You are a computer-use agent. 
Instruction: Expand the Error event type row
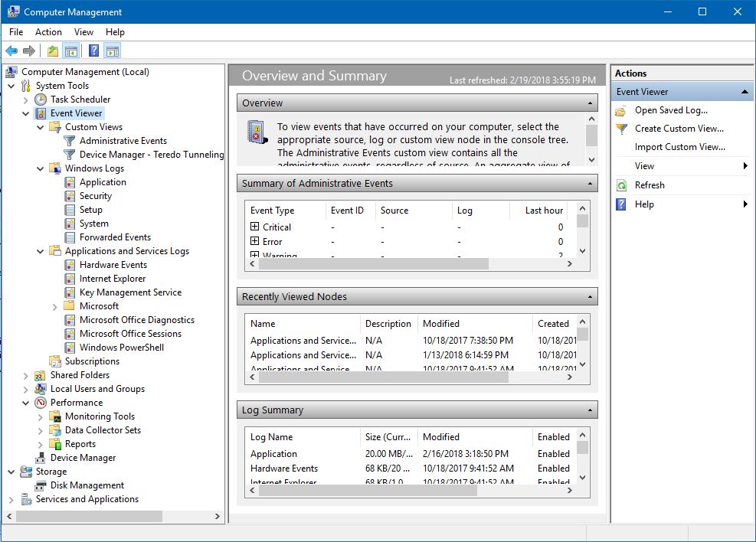255,241
